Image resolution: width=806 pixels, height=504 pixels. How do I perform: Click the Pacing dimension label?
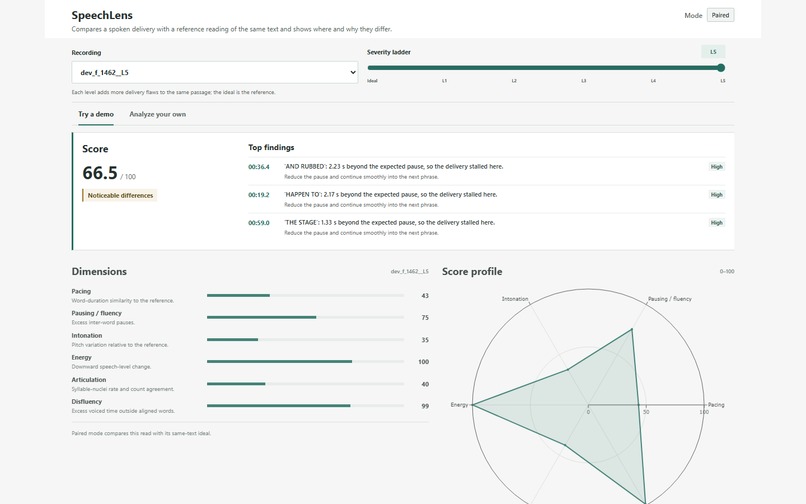(81, 291)
